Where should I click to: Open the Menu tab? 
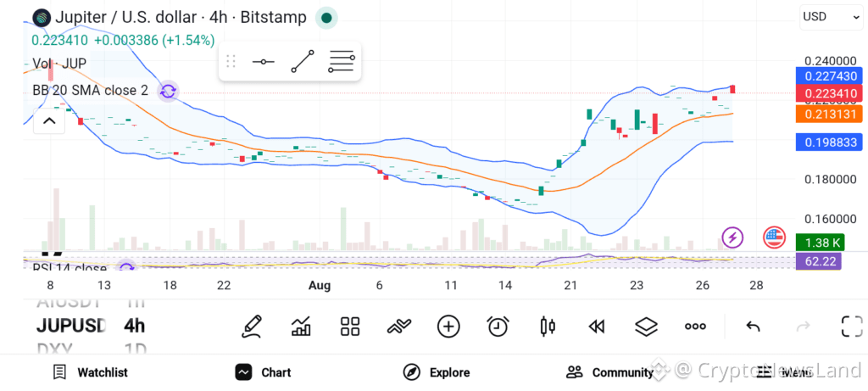click(784, 372)
